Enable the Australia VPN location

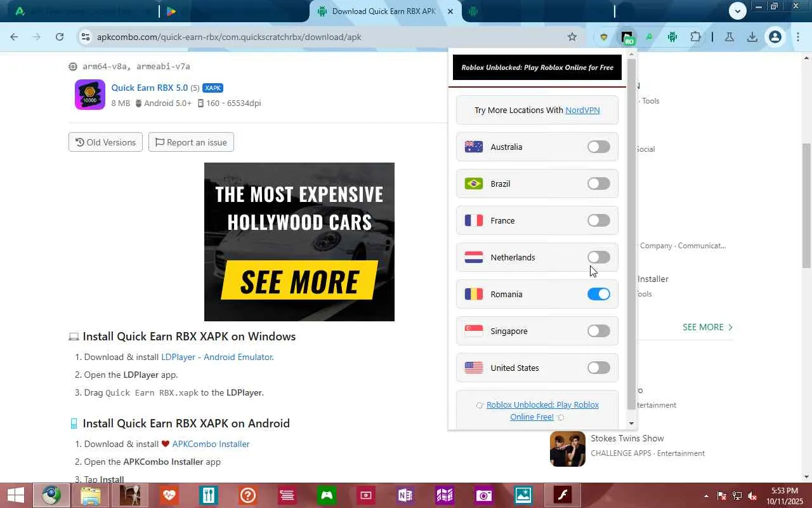pyautogui.click(x=598, y=147)
